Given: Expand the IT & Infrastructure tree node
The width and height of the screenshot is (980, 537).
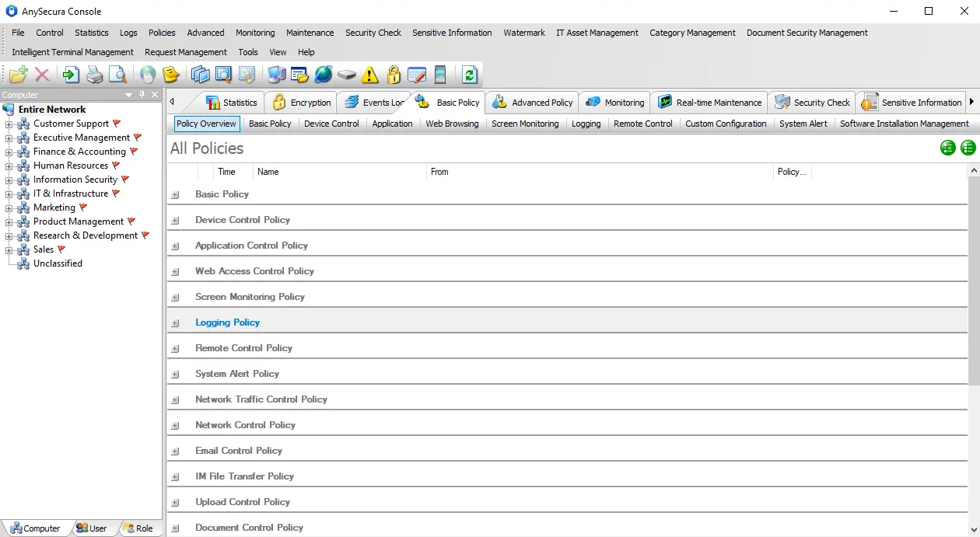Looking at the screenshot, I should click(x=9, y=194).
